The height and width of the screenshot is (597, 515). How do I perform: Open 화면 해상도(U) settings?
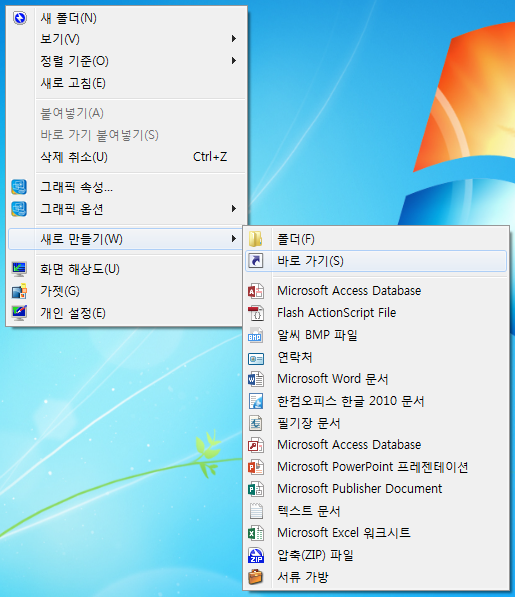click(126, 269)
